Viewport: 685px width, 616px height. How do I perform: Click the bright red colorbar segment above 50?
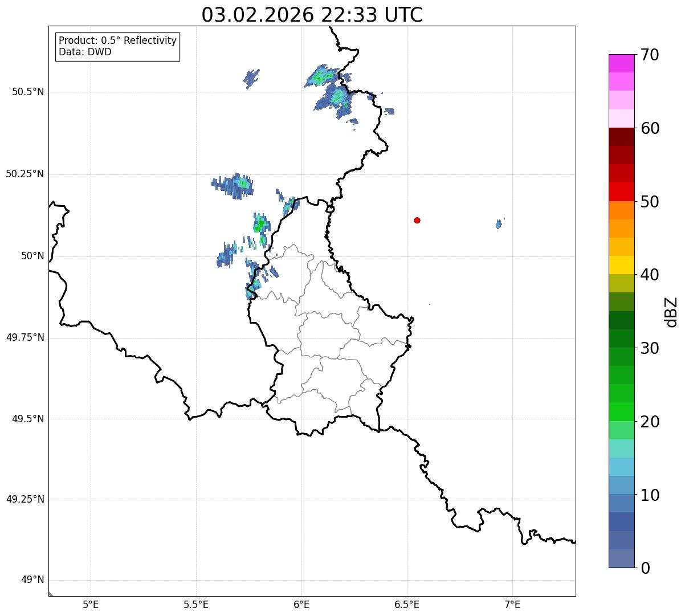tap(622, 192)
